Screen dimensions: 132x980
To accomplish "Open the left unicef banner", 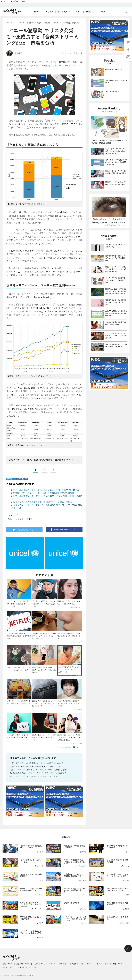I will click(25, 553).
